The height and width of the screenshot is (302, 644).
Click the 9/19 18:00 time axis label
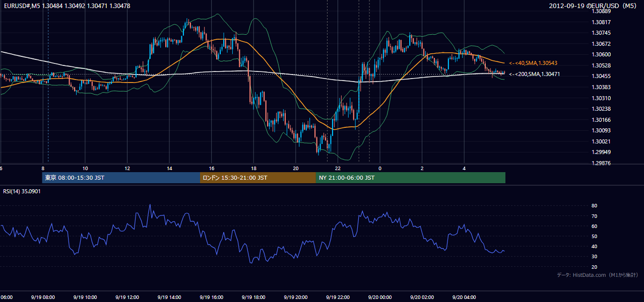pyautogui.click(x=253, y=297)
